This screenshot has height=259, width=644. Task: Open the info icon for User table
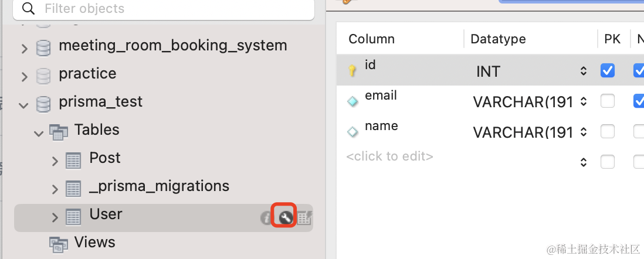coord(266,218)
